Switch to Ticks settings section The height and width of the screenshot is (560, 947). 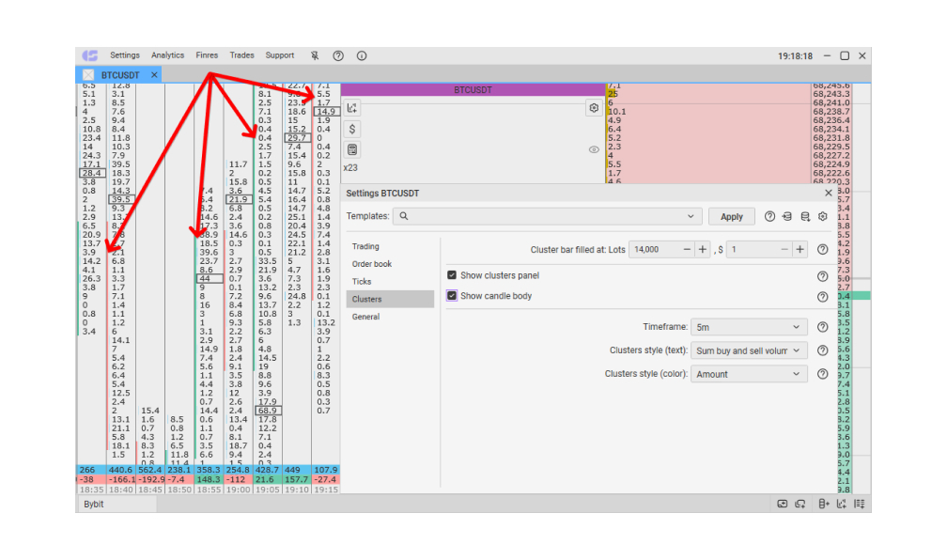pyautogui.click(x=390, y=282)
